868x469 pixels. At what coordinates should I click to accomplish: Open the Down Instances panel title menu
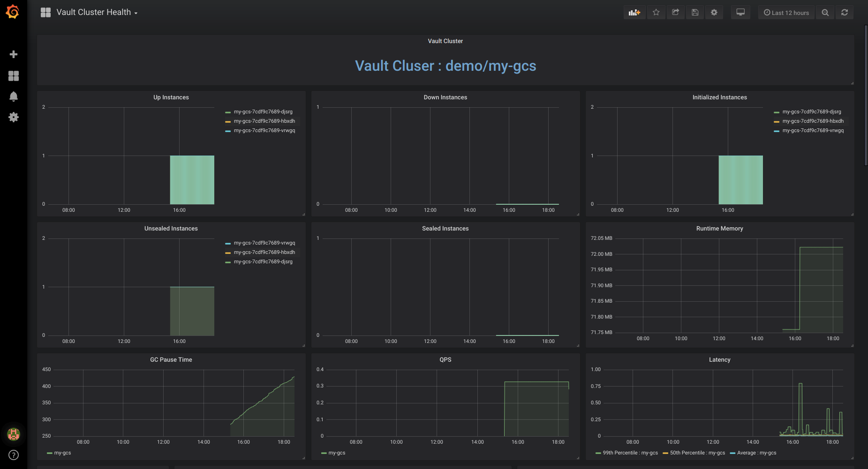pos(445,97)
